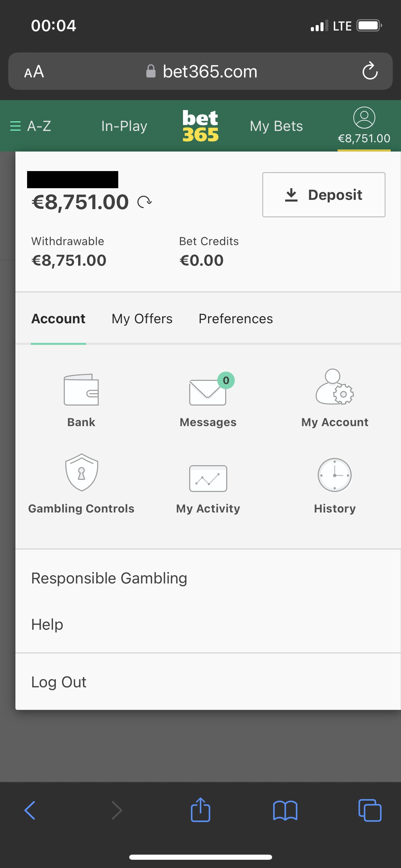The width and height of the screenshot is (401, 868).
Task: Open My Activity chart icon
Action: (x=208, y=478)
